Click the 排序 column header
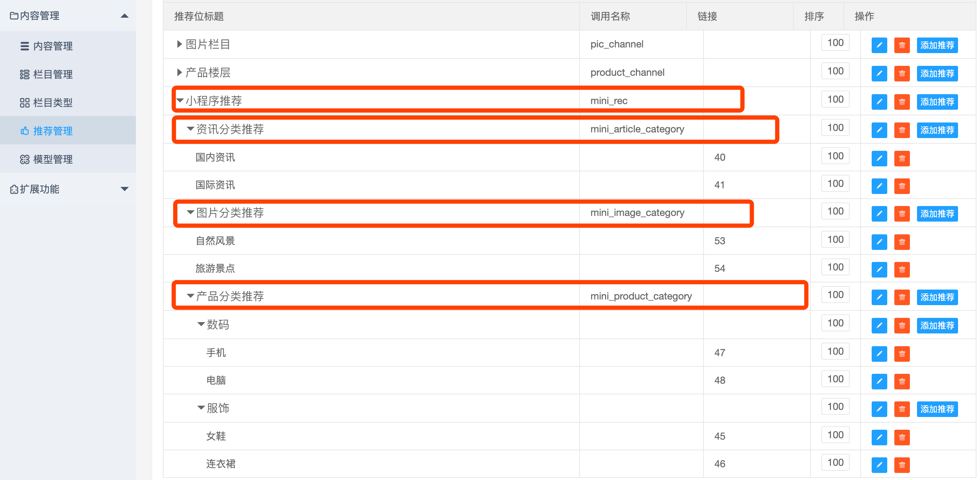This screenshot has height=480, width=980. [814, 16]
